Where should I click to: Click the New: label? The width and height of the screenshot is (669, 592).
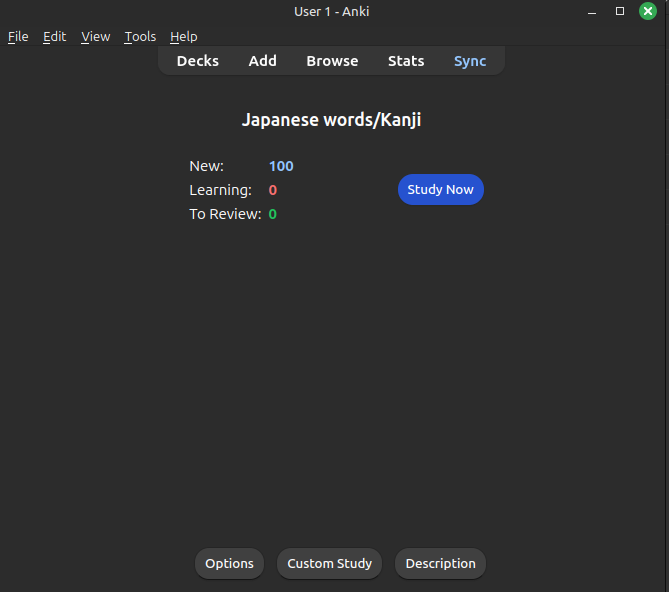click(207, 166)
